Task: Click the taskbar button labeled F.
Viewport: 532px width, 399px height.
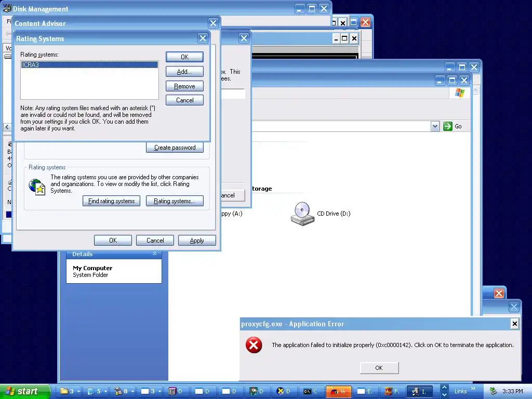Action: coord(392,391)
